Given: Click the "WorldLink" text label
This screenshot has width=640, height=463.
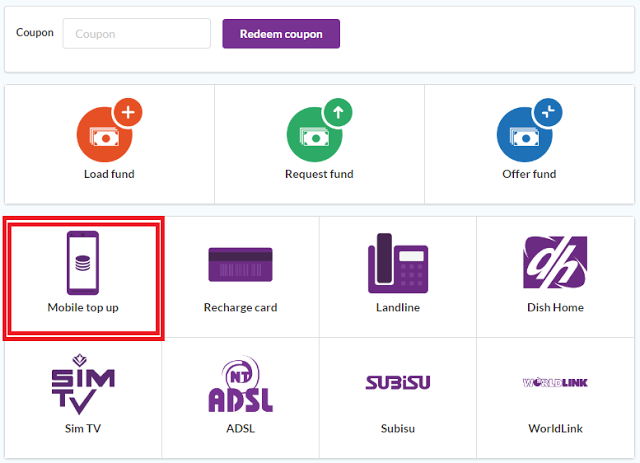Looking at the screenshot, I should click(554, 429).
